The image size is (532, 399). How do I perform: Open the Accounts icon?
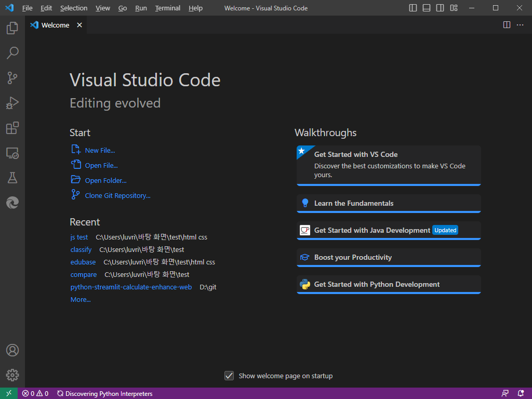(12, 350)
